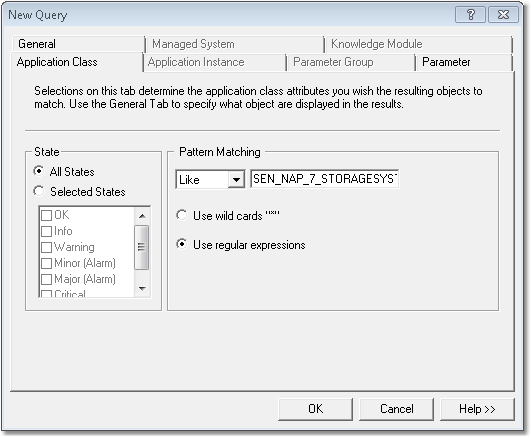Open the Knowledge Module tab
Viewport: 531px width, 438px height.
(419, 44)
